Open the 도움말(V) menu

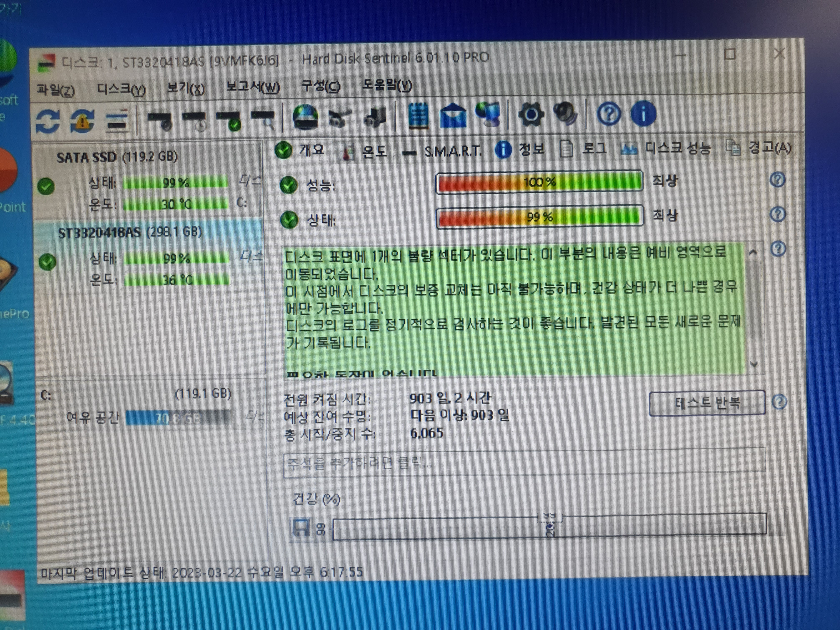[x=387, y=85]
